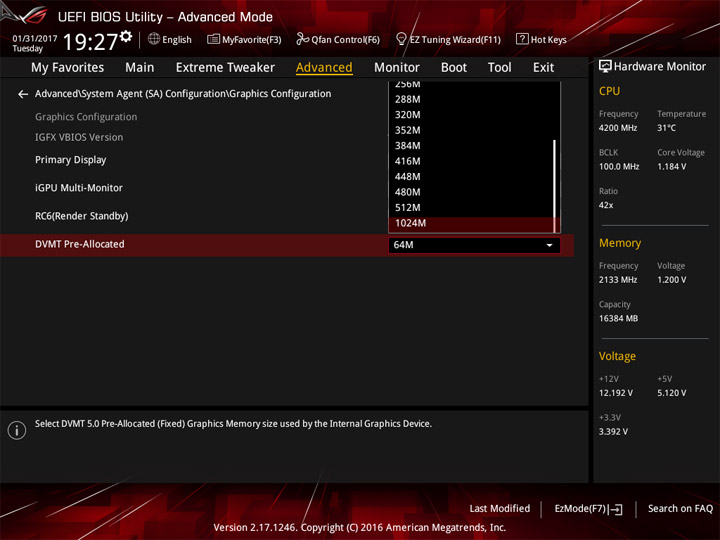
Task: Pick 384M from the memory size list
Action: 471,146
